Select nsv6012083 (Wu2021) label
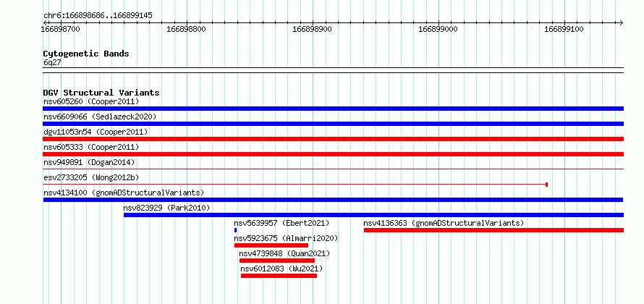The height and width of the screenshot is (304, 644). (281, 269)
